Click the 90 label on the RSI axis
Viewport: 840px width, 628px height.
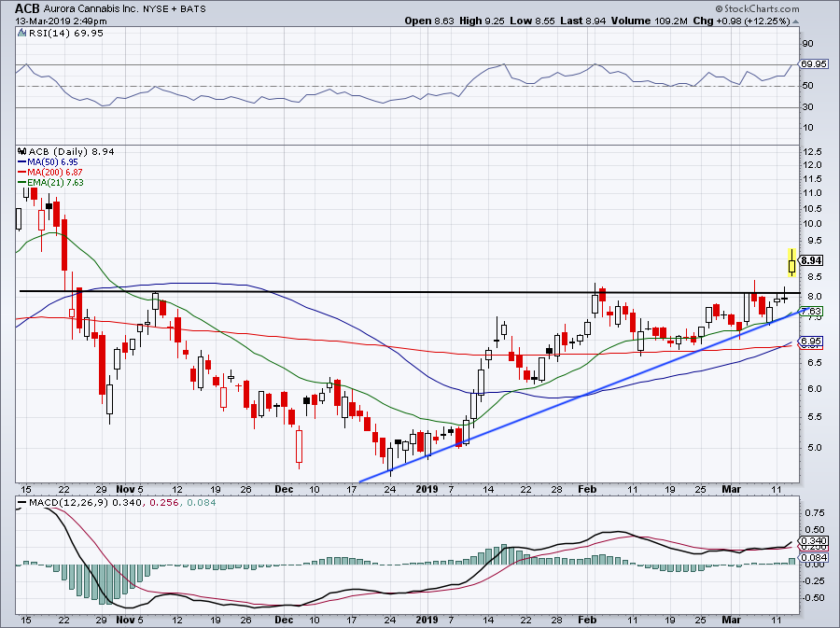point(808,43)
